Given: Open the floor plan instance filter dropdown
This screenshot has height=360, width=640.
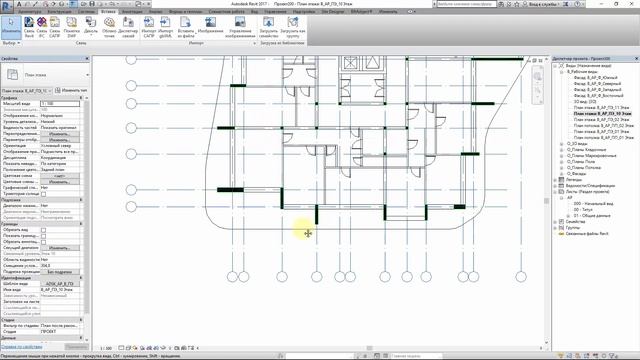Looking at the screenshot, I should [27, 91].
